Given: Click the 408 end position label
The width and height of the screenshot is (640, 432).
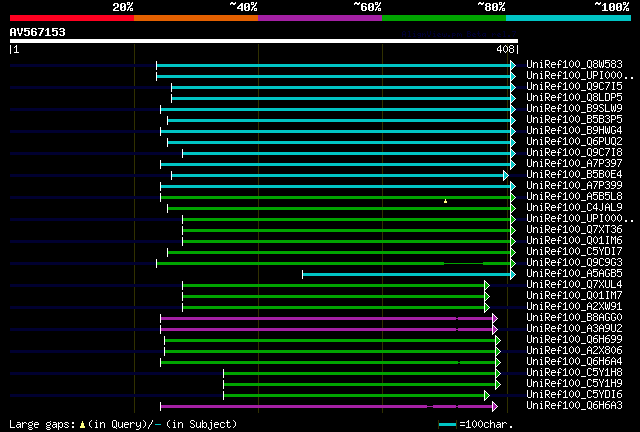Looking at the screenshot, I should point(505,49).
